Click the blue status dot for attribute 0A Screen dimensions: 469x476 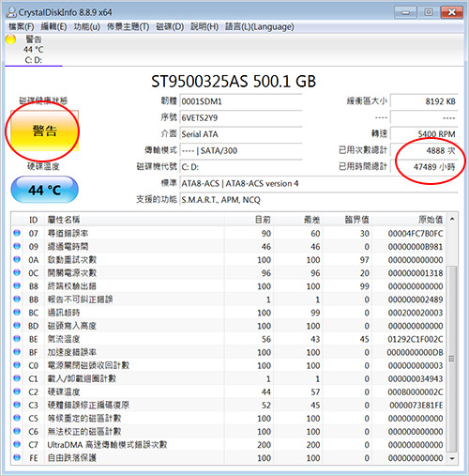coord(17,259)
